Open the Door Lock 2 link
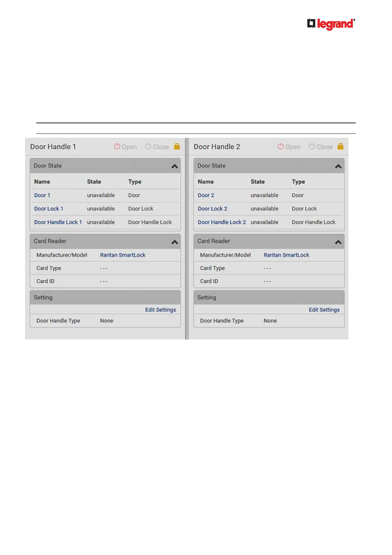Screen dimensions: 392x555 [x=212, y=209]
